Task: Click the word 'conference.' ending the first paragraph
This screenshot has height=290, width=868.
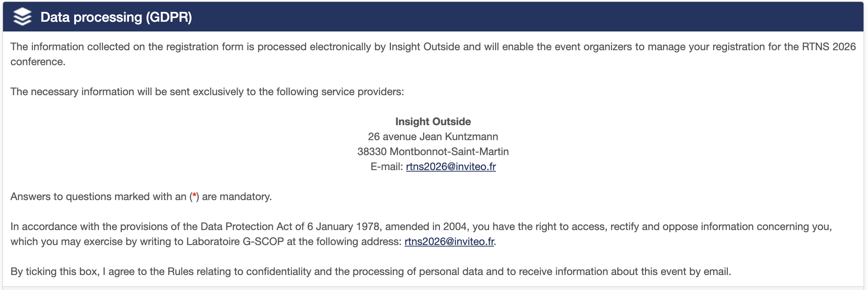Action: pyautogui.click(x=38, y=62)
